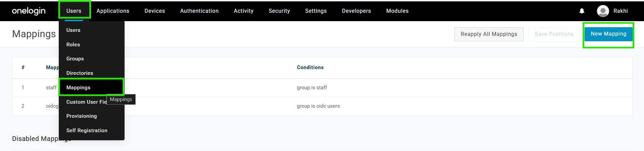Open the Authentication menu
The height and width of the screenshot is (151, 644).
199,11
